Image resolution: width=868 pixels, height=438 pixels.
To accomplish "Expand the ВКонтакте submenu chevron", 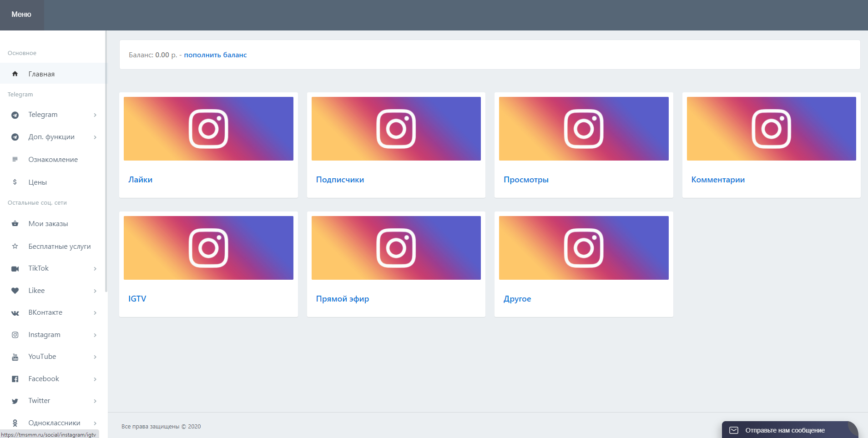I will (95, 313).
